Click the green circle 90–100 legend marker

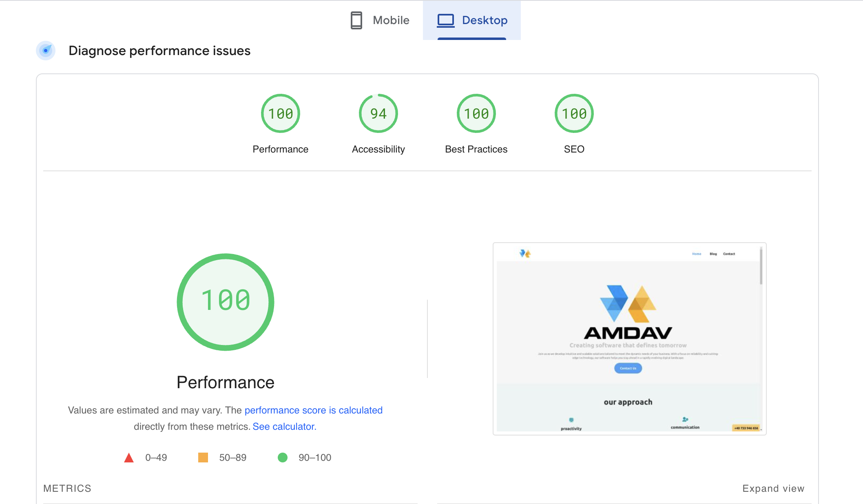[x=283, y=458]
